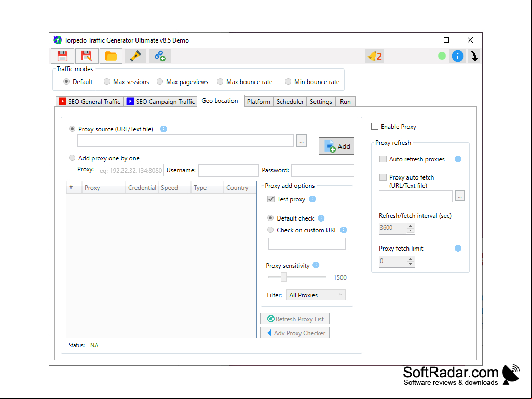The height and width of the screenshot is (399, 532).
Task: Click the Add proxy button
Action: (336, 146)
